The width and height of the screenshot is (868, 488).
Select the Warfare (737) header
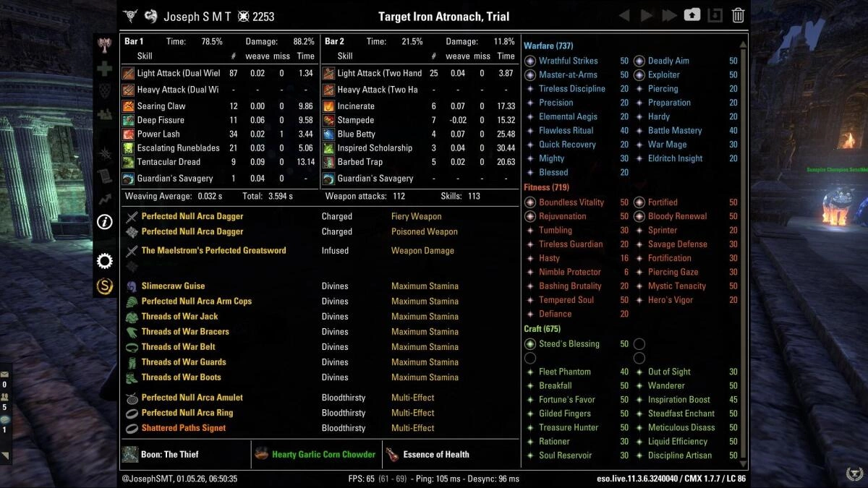548,46
